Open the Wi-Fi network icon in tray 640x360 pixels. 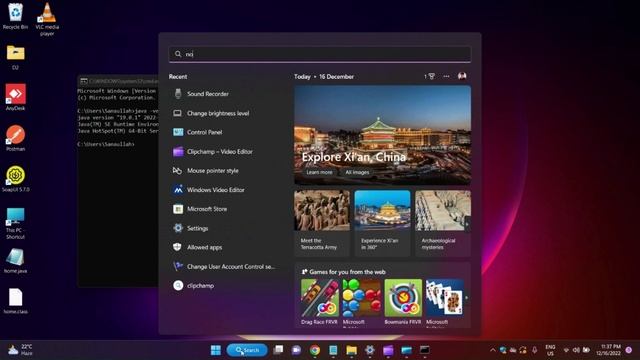point(566,350)
